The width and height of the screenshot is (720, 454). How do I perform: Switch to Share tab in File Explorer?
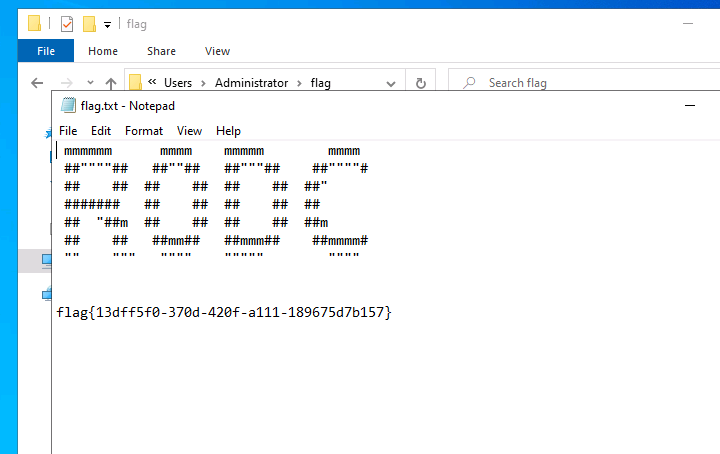pyautogui.click(x=161, y=51)
